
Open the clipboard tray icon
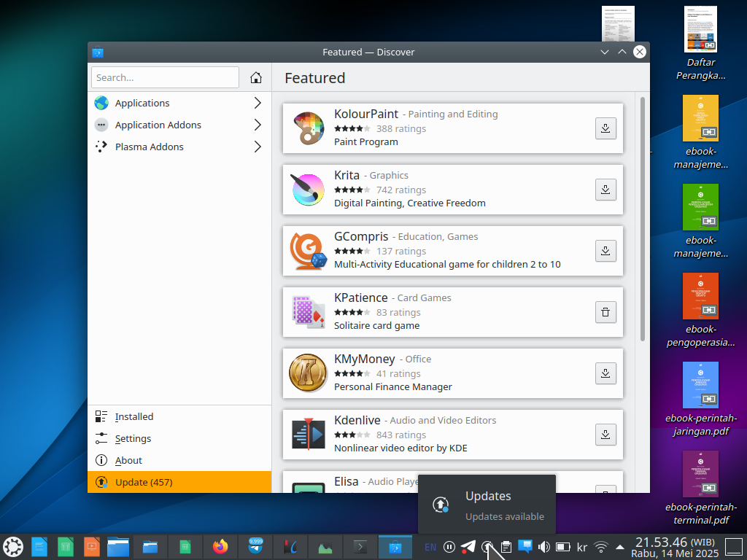506,547
